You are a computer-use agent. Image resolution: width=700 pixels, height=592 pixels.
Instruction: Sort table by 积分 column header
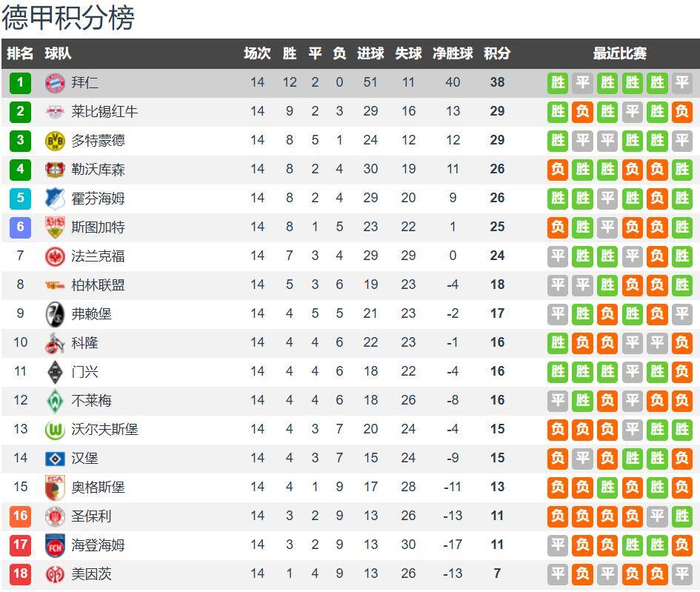tap(497, 53)
